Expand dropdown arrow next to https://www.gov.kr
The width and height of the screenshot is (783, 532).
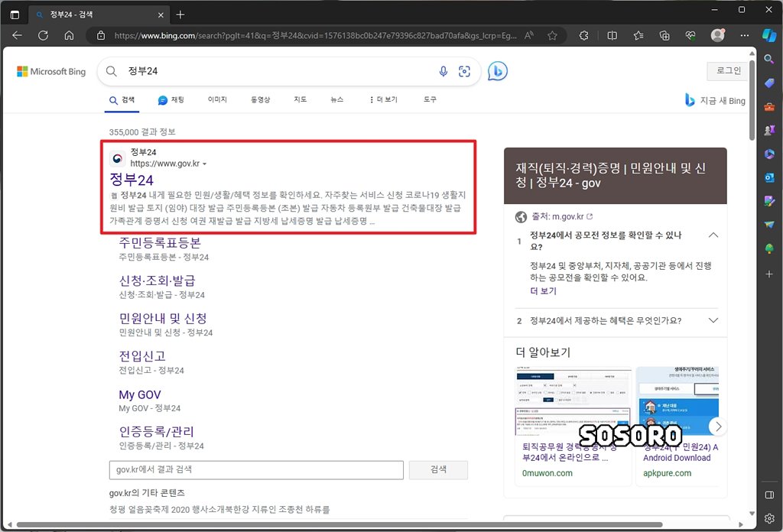point(204,164)
